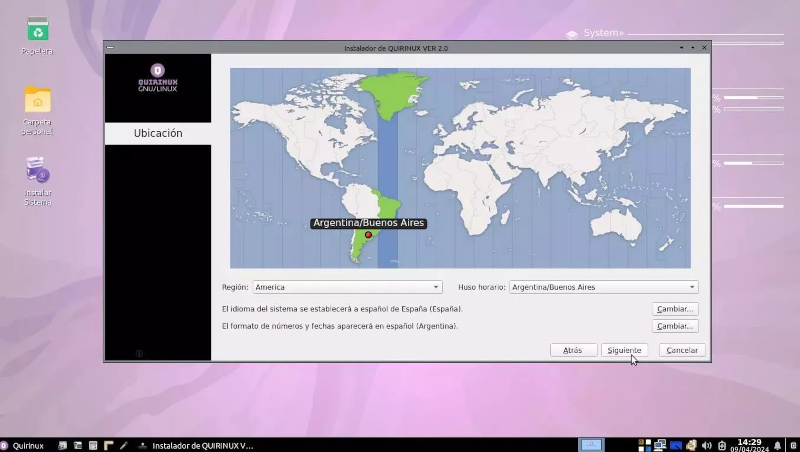Open the volume speaker tray icon
The height and width of the screenshot is (452, 800).
pyautogui.click(x=707, y=445)
